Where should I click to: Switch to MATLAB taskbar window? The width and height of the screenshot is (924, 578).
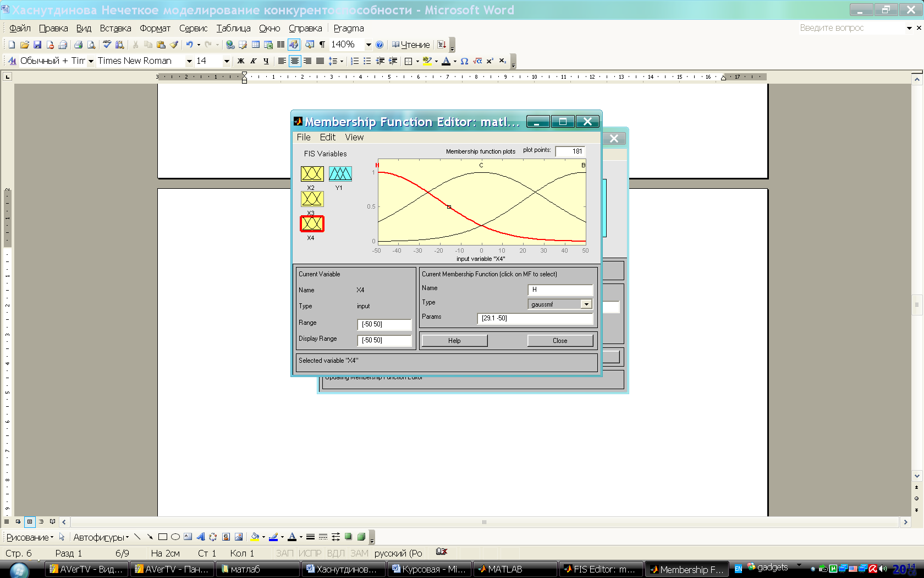515,569
